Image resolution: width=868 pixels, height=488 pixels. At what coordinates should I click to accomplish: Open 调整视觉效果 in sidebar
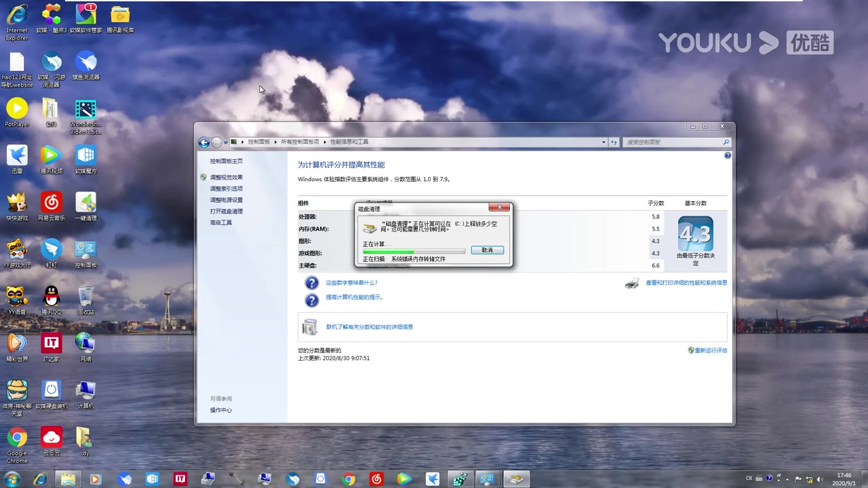[226, 178]
